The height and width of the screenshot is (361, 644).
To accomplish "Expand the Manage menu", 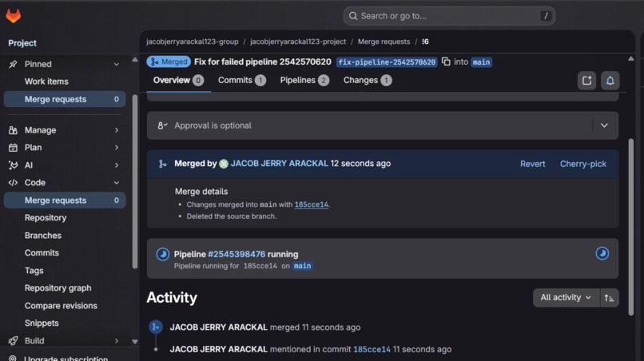I will click(x=116, y=130).
